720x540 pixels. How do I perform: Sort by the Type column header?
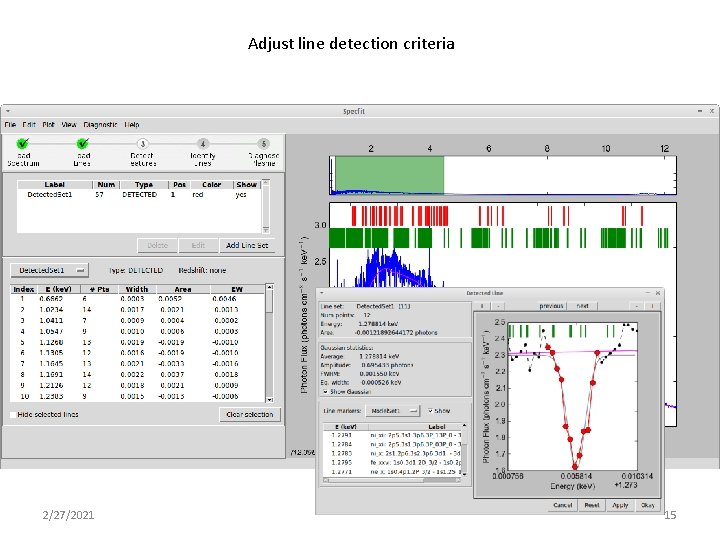(144, 185)
